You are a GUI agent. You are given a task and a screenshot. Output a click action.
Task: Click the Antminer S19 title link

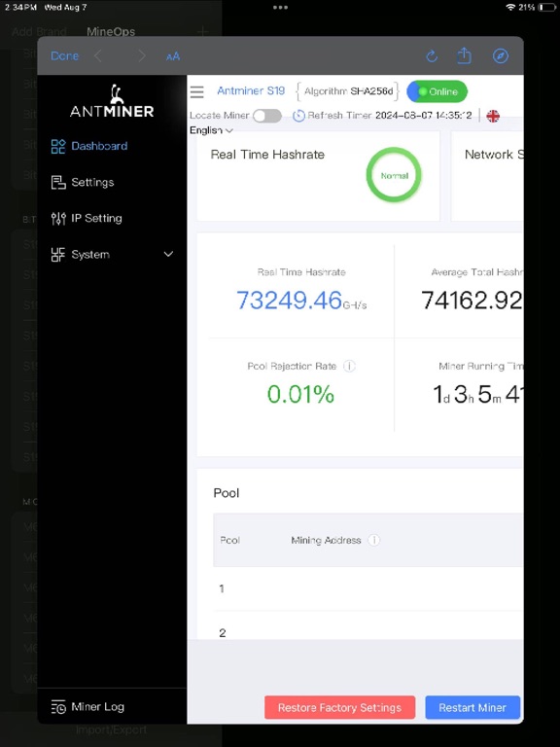251,90
